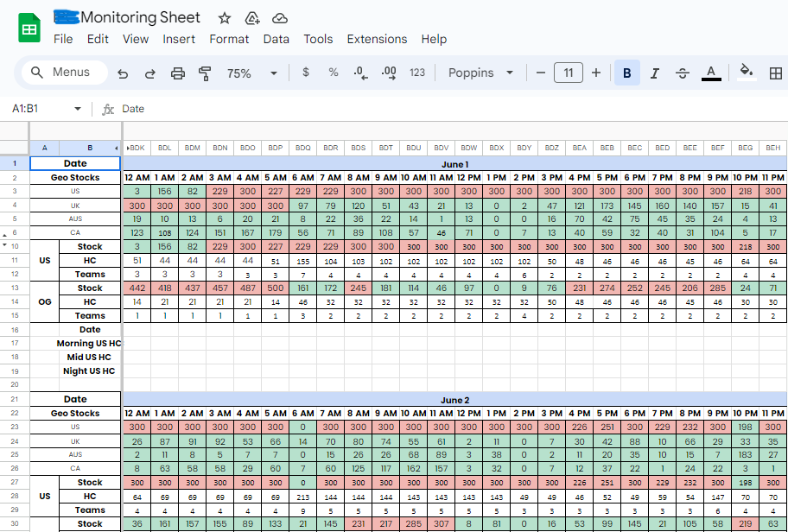Star the Monitoring Sheet document
Image resolution: width=788 pixels, height=532 pixels.
[x=224, y=19]
